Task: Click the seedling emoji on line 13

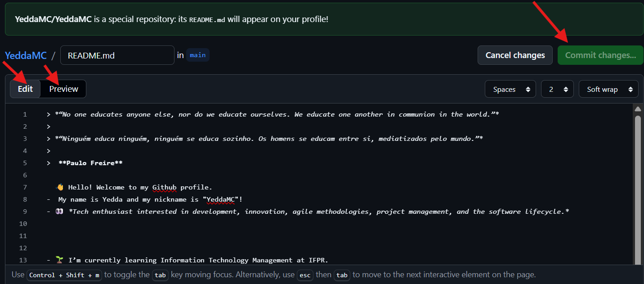Action: pyautogui.click(x=59, y=260)
